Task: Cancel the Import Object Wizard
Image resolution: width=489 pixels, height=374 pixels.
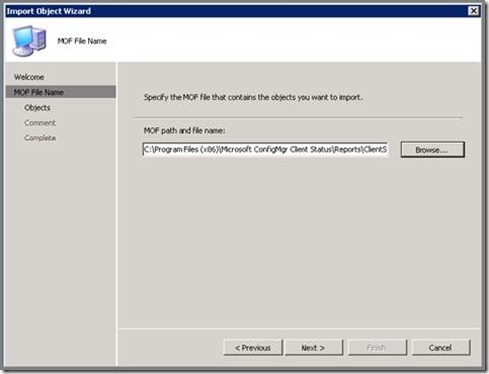Action: tap(441, 348)
